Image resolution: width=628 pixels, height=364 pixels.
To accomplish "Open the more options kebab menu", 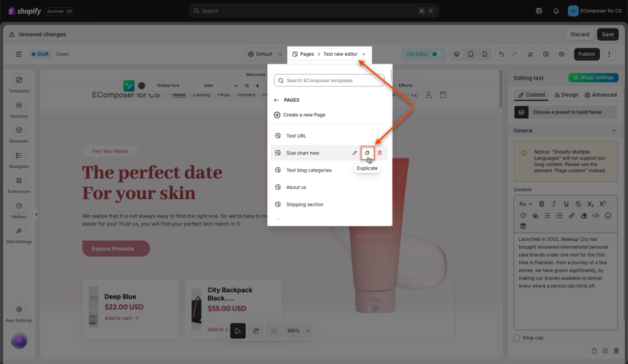I will pyautogui.click(x=609, y=54).
